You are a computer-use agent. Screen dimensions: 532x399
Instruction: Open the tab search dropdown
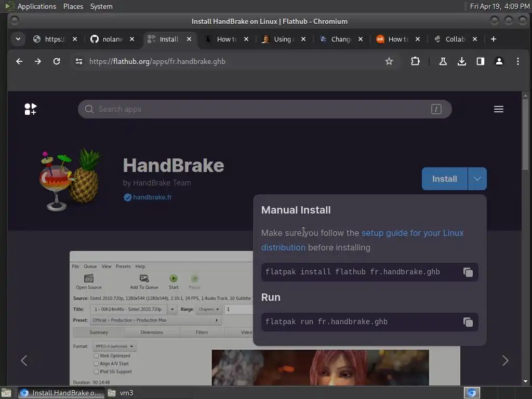point(18,39)
